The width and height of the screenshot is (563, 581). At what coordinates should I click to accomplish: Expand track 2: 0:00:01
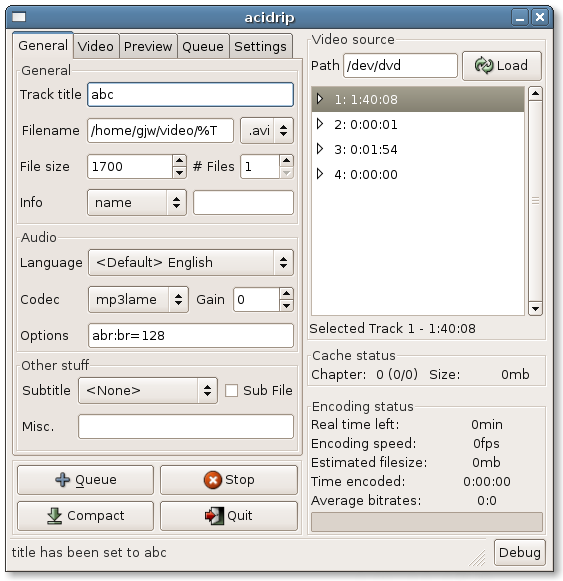pyautogui.click(x=320, y=124)
